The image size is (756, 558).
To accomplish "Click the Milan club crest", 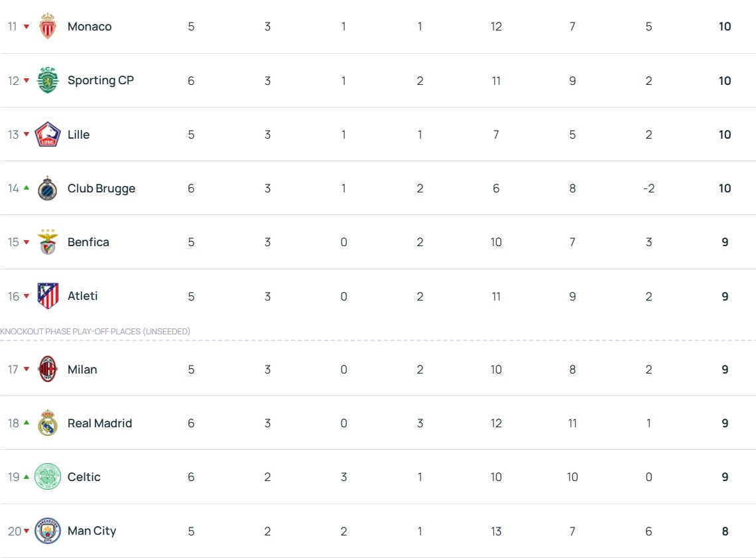I will pyautogui.click(x=48, y=370).
